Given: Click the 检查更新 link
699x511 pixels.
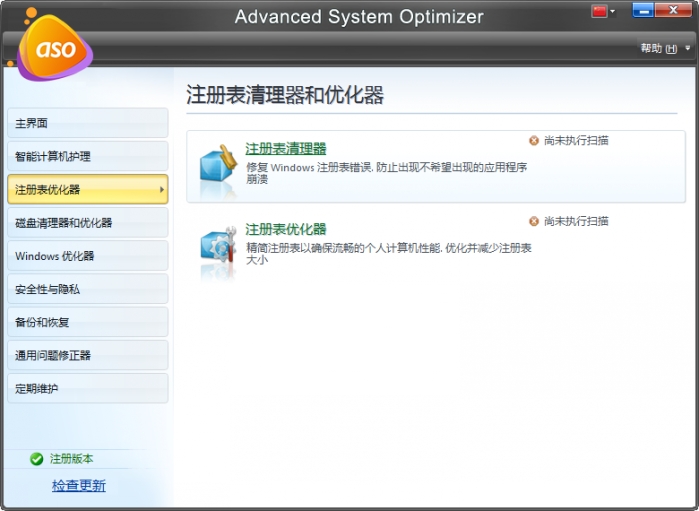Looking at the screenshot, I should 79,485.
